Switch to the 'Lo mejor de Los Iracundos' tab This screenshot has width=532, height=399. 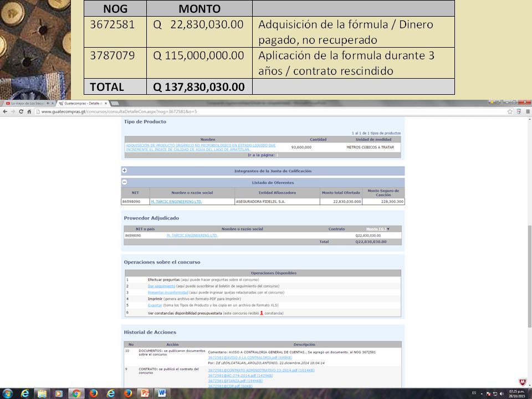coord(27,103)
